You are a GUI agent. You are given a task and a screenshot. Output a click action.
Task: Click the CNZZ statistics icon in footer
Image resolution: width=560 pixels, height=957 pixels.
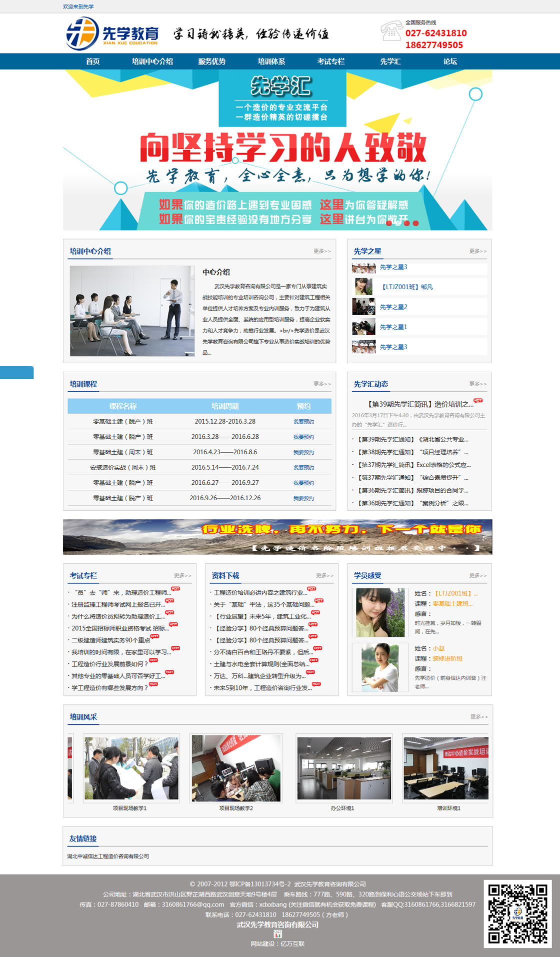(278, 934)
